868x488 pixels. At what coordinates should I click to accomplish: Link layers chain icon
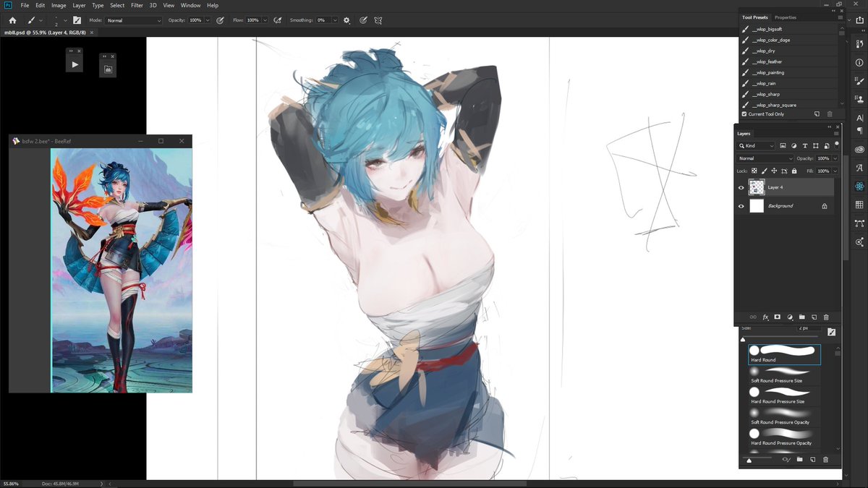753,317
